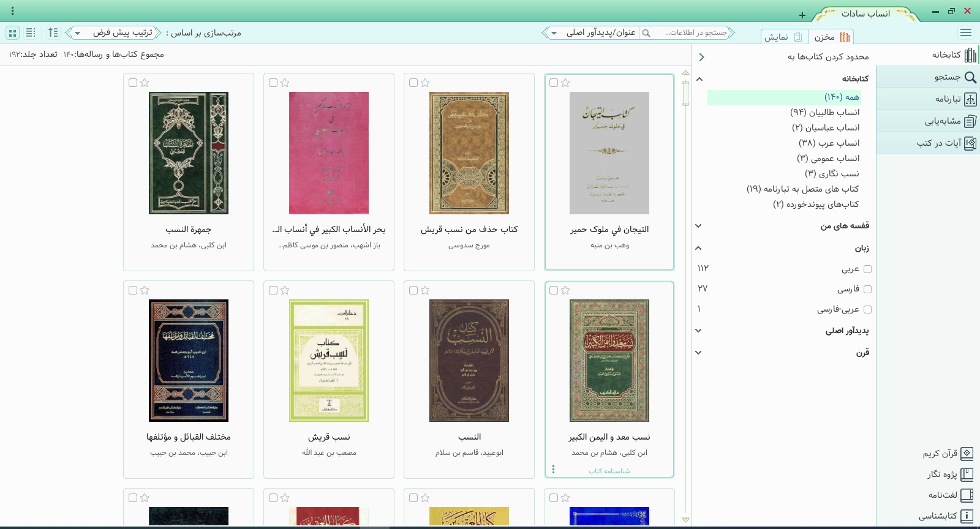Open cover thumbnail of بحر الأنساب الكبير
The width and height of the screenshot is (980, 529).
(329, 153)
